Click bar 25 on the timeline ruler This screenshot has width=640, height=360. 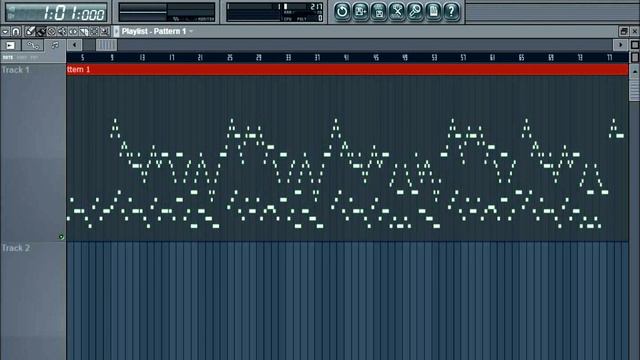(230, 58)
